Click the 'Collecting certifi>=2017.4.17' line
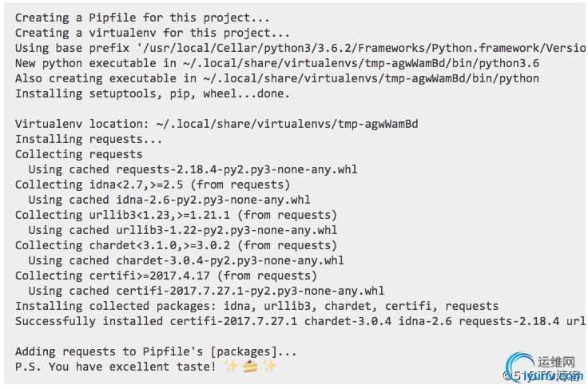The height and width of the screenshot is (389, 588). [165, 276]
